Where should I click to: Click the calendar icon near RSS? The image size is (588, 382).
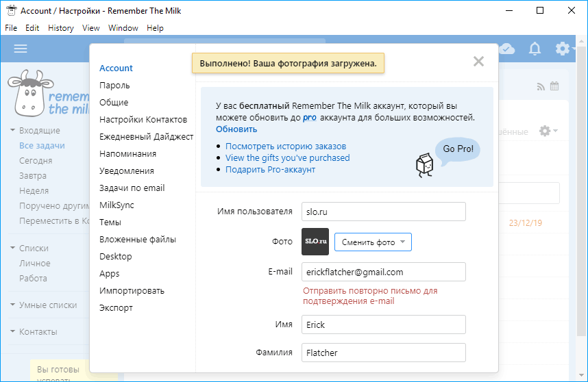click(554, 86)
